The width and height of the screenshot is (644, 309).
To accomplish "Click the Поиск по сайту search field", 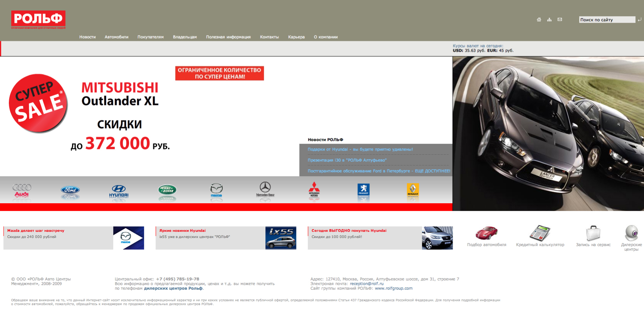I will [x=607, y=20].
